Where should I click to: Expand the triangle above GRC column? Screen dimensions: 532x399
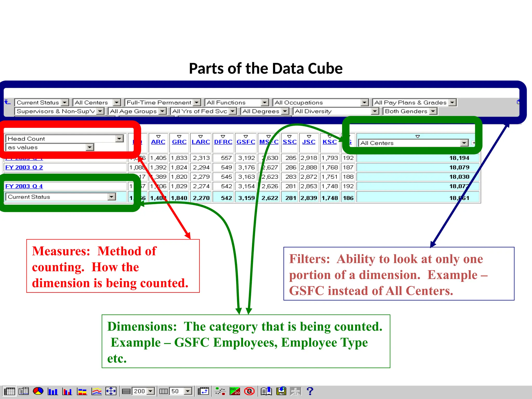[x=179, y=136]
